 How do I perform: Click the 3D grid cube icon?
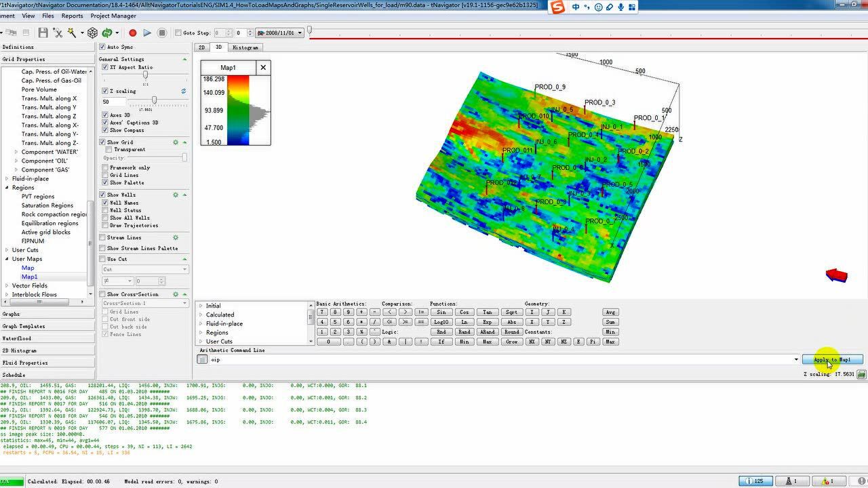pyautogui.click(x=92, y=33)
